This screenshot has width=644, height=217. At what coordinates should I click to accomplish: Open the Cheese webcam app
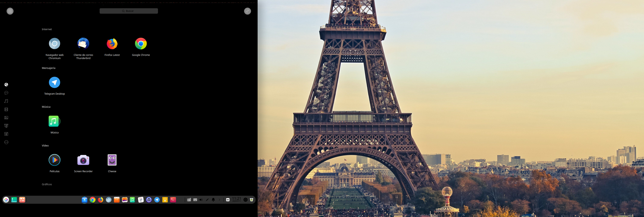(x=112, y=160)
